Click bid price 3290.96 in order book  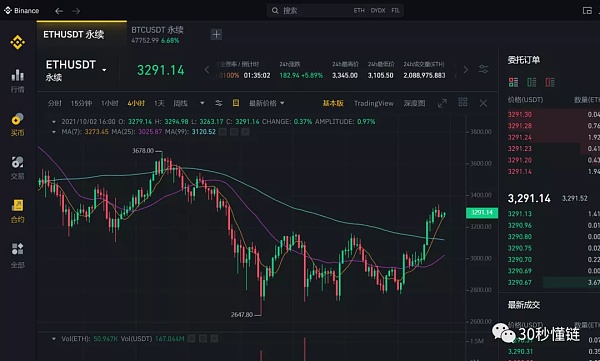520,225
